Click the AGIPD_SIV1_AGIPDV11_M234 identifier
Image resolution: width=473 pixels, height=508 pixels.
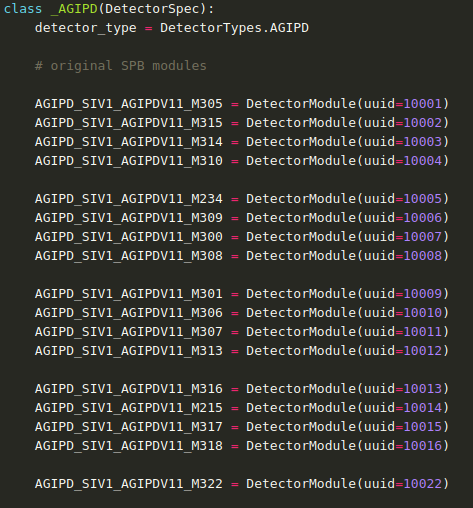[x=129, y=199]
